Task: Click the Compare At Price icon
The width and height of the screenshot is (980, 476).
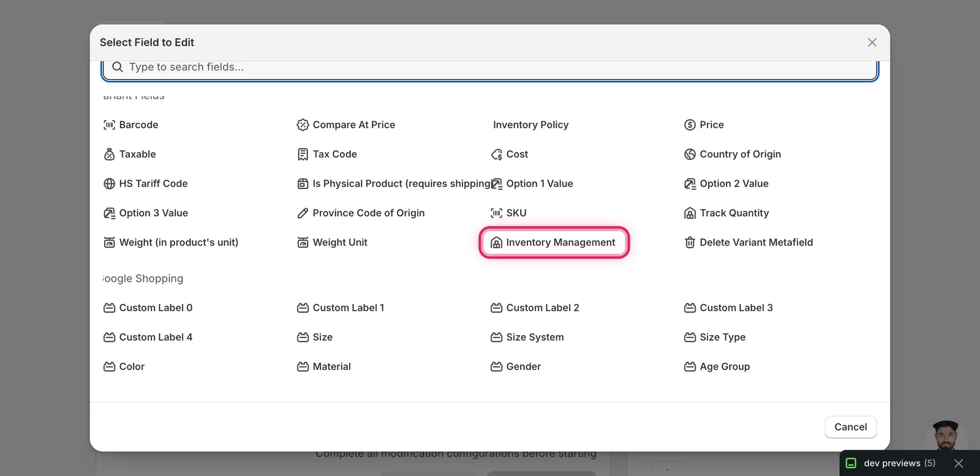Action: (303, 125)
